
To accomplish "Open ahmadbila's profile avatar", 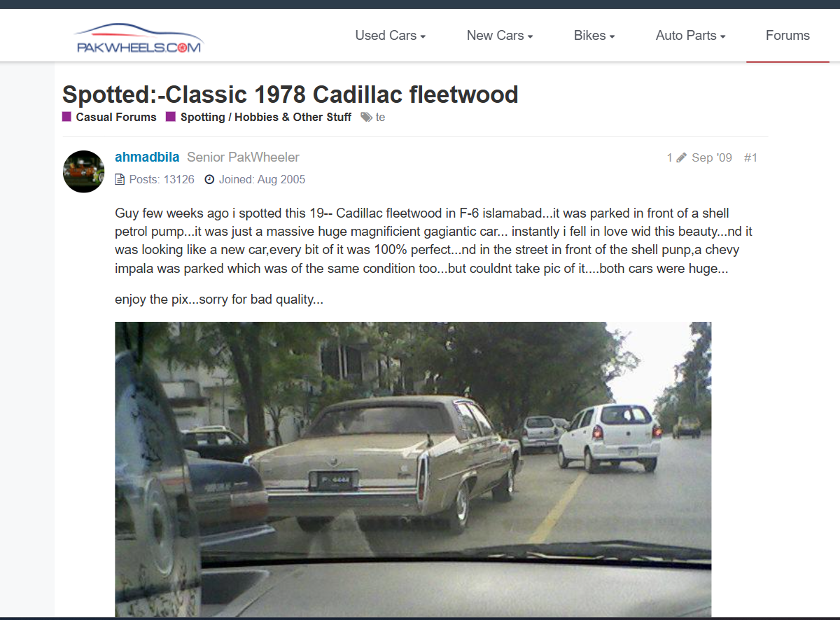I will click(84, 171).
